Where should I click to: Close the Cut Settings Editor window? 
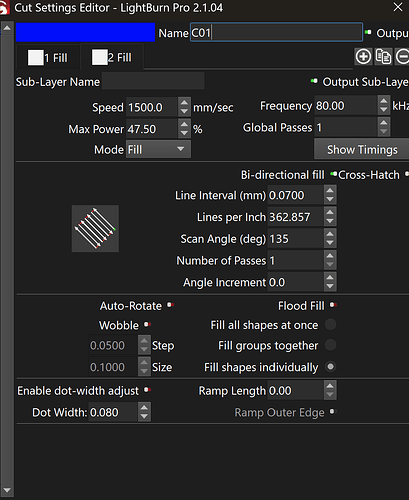(398, 7)
